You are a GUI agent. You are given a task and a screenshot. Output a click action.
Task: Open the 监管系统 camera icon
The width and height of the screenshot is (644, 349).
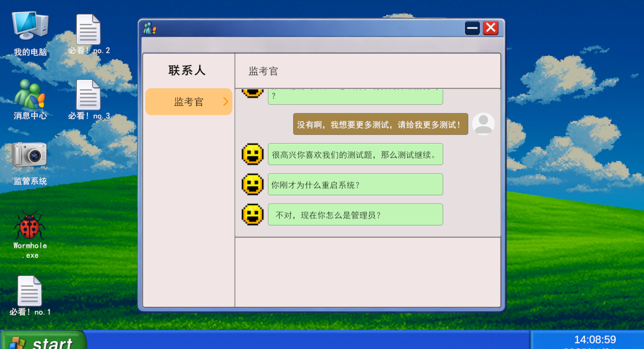[x=29, y=155]
